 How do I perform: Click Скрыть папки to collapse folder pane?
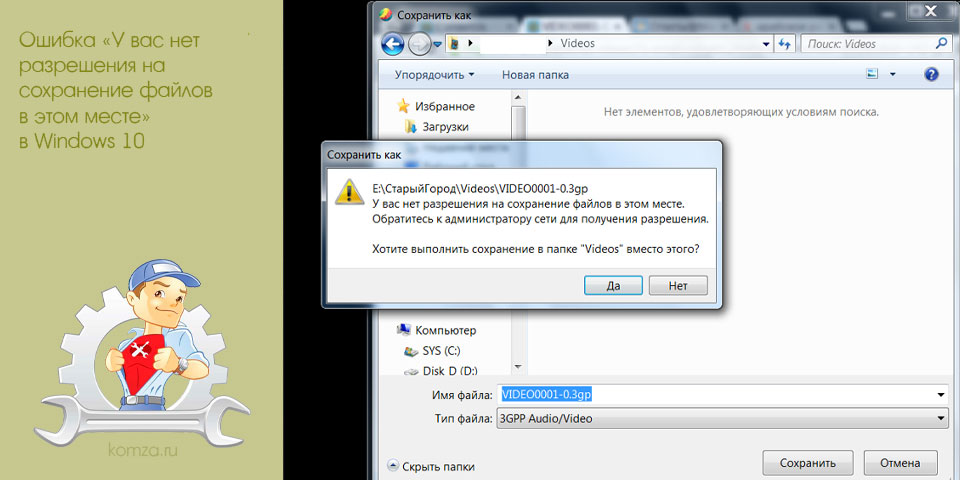(x=431, y=467)
